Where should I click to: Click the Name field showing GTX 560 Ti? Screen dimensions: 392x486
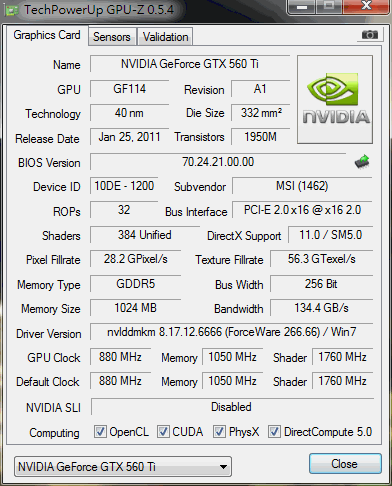tap(190, 64)
